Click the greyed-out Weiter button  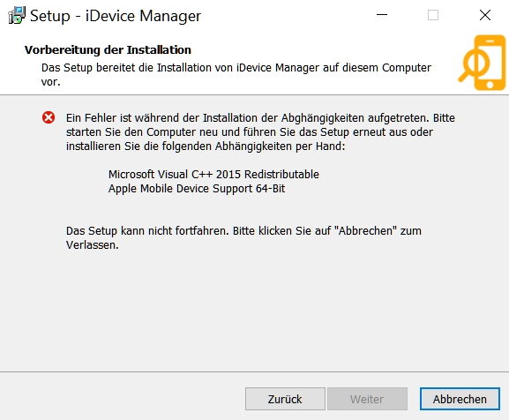coord(367,399)
